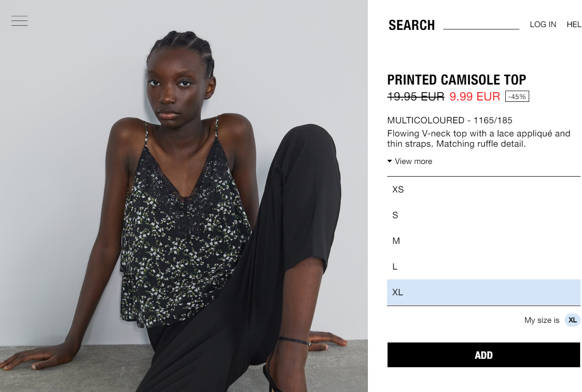This screenshot has height=392, width=582.
Task: Click the SEARCH label
Action: [411, 25]
